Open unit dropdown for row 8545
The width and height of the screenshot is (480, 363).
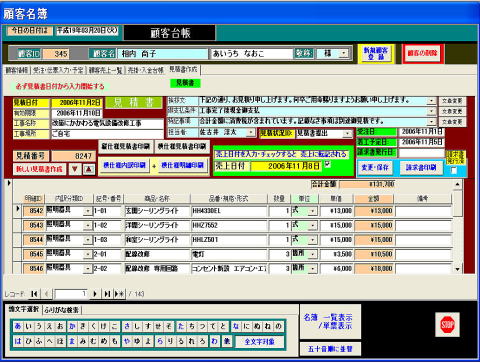(312, 254)
